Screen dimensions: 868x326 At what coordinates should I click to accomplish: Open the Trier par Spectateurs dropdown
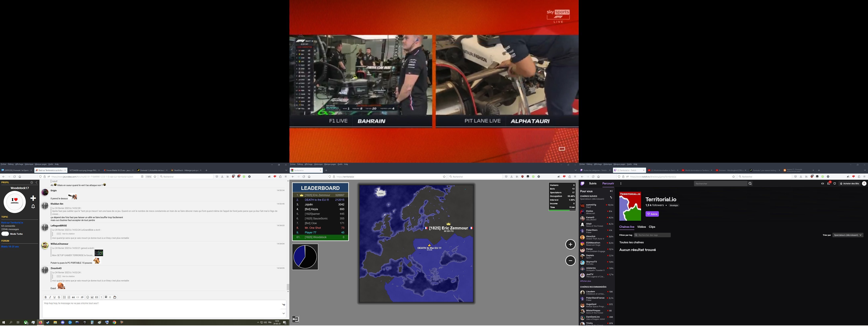[x=848, y=235]
